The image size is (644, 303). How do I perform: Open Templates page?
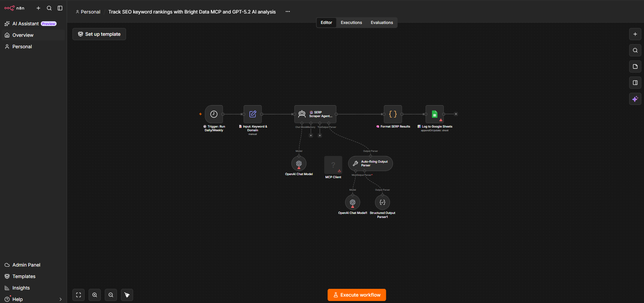point(33,276)
